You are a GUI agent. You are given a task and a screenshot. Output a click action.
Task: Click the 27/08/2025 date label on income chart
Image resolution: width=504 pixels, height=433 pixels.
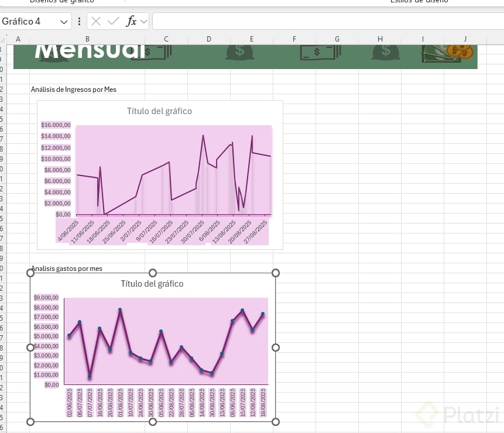[256, 232]
